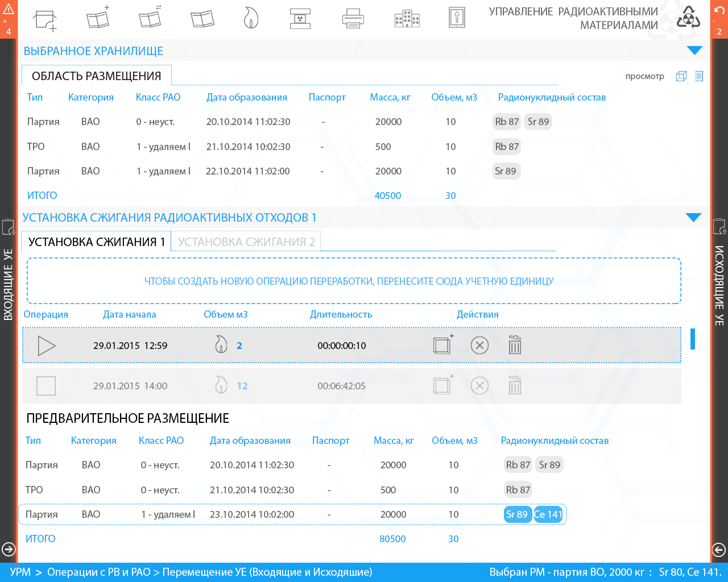Click the incoming units container icon

pos(9,226)
